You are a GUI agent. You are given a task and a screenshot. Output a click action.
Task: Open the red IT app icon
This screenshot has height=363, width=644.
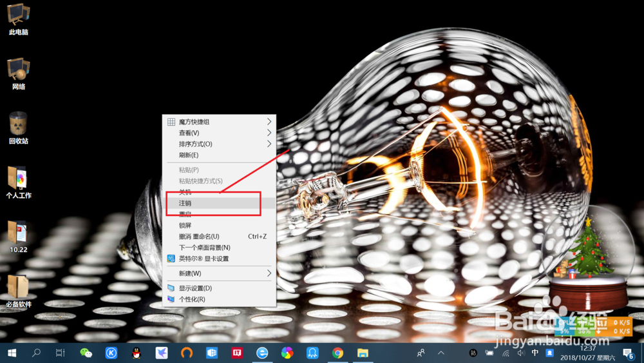click(237, 353)
